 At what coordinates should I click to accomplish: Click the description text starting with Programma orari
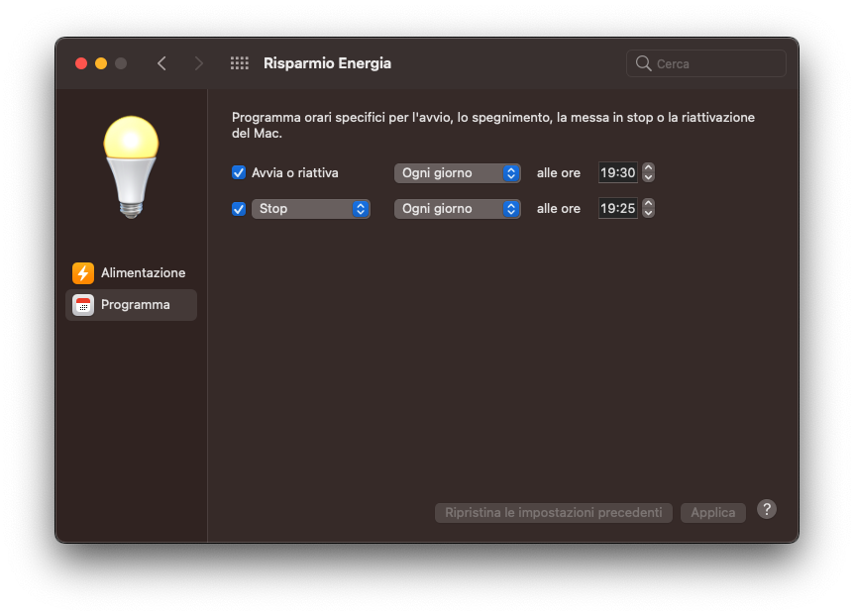coord(493,125)
